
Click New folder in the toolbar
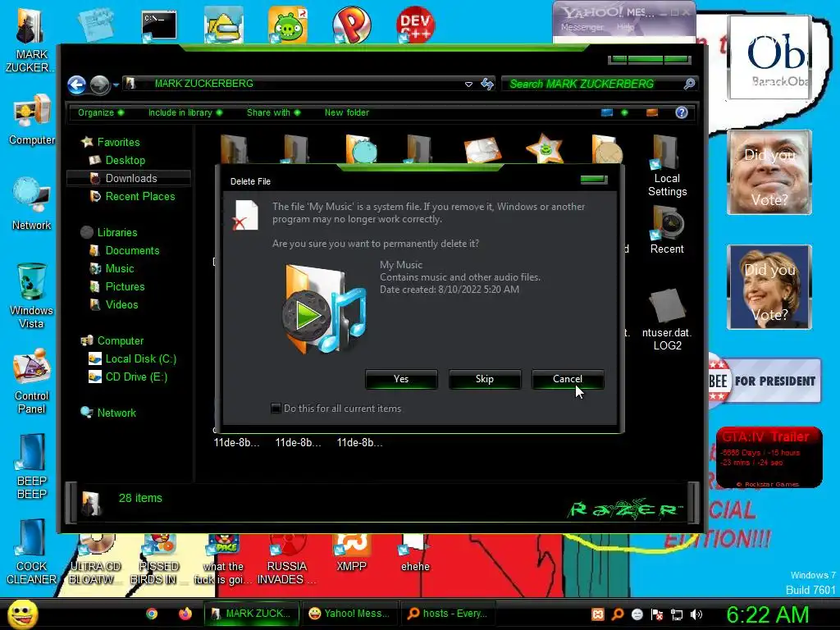coord(347,112)
